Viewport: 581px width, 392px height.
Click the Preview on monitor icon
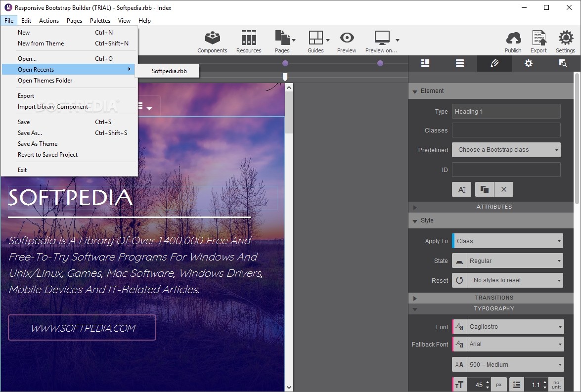point(382,38)
